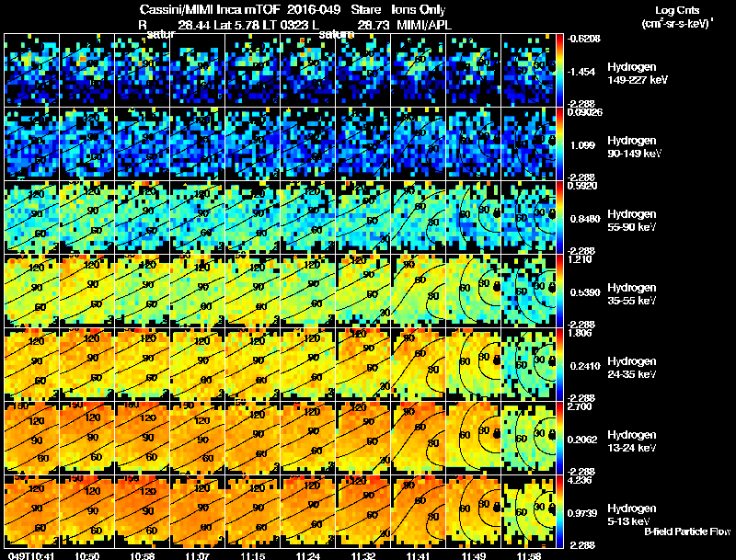Click the Cassini/MIMI Inca mTOF title text
This screenshot has width=736, height=560.
[x=210, y=9]
